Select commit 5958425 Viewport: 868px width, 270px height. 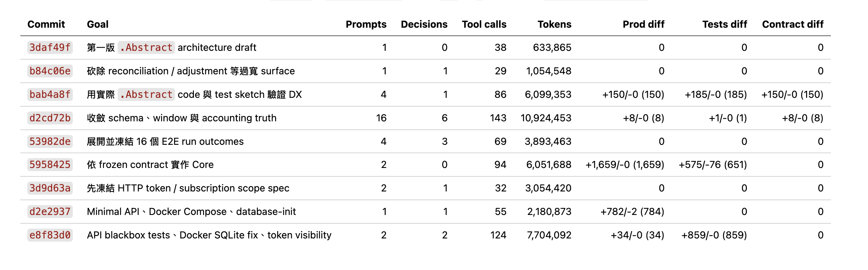pyautogui.click(x=50, y=164)
